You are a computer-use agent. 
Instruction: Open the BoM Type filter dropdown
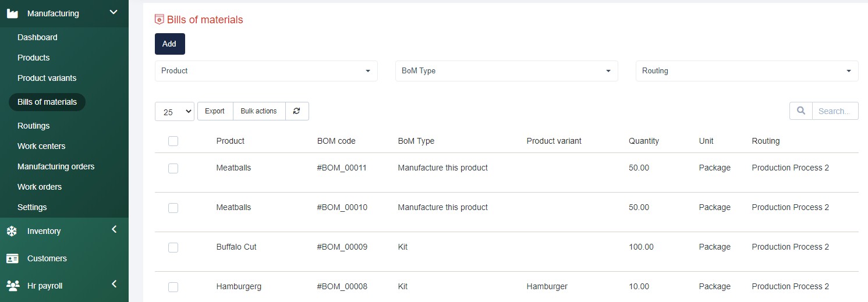click(506, 71)
